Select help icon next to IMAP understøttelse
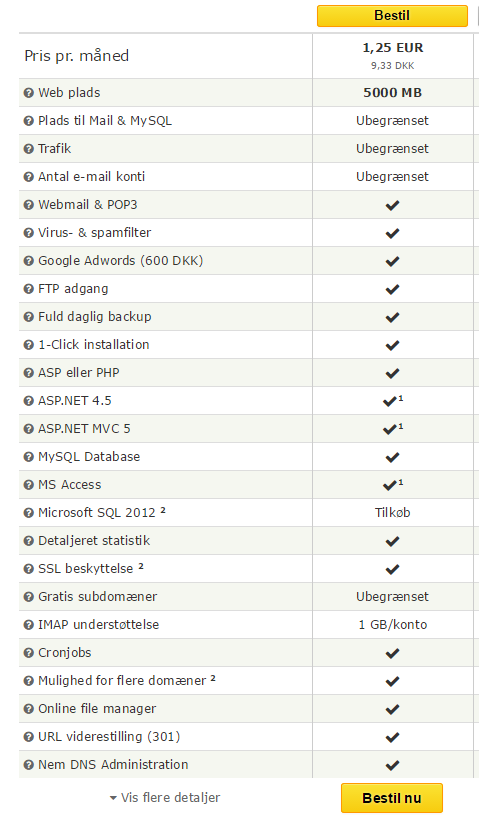Image resolution: width=479 pixels, height=827 pixels. pyautogui.click(x=28, y=625)
